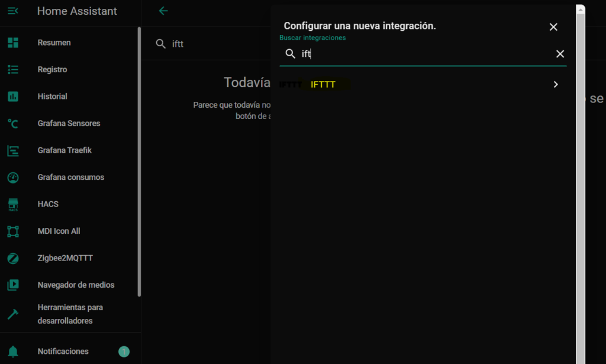This screenshot has height=364, width=606.
Task: Click the Resumen dashboard icon
Action: [x=13, y=43]
